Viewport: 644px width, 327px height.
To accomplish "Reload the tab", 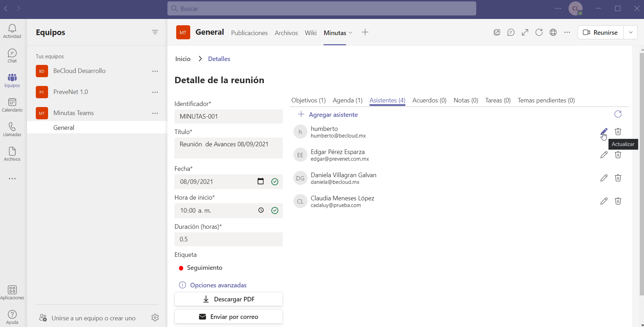I will (x=539, y=32).
